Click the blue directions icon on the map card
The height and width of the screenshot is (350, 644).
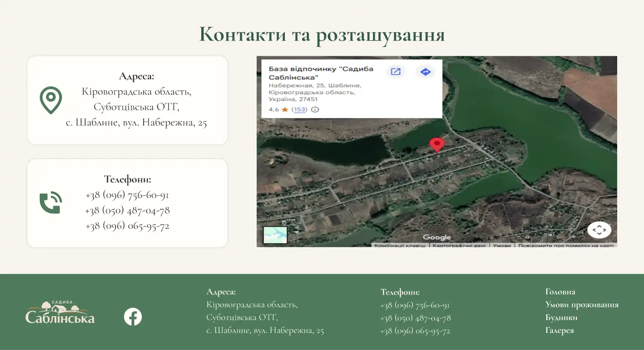click(425, 72)
